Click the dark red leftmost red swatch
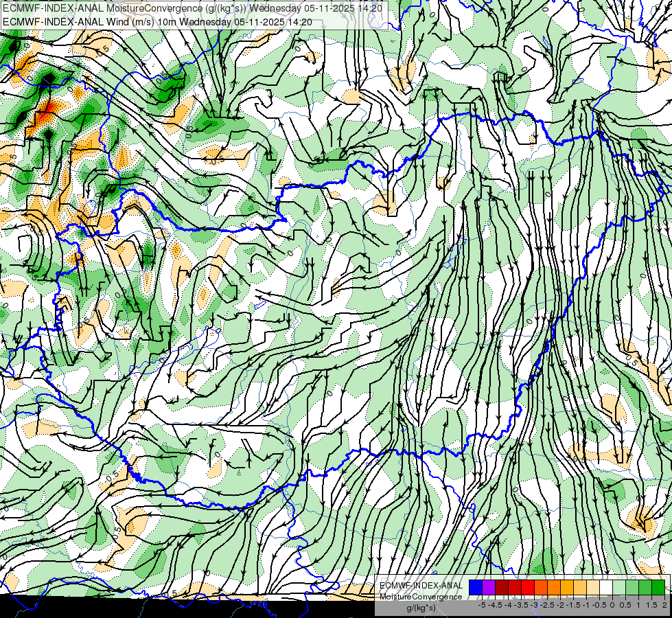Viewport: 672px width, 618px height. (502, 588)
